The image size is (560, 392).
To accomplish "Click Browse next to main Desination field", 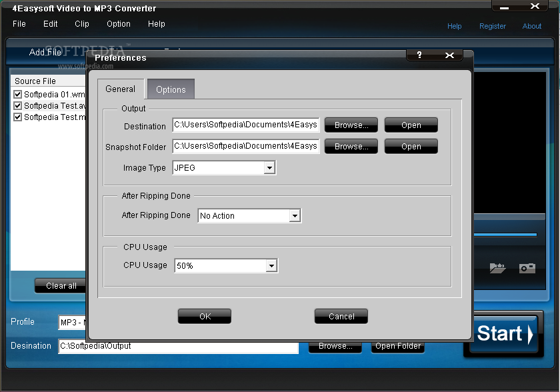I will tap(335, 346).
